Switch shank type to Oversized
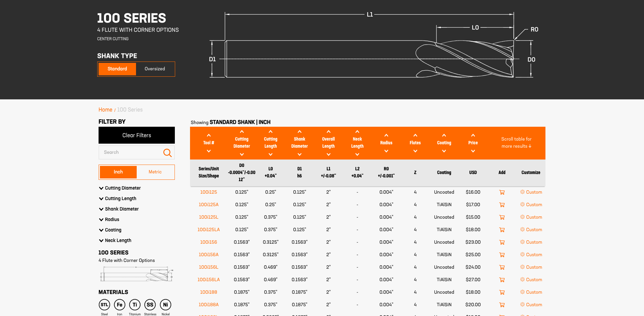The image size is (644, 316). (155, 69)
